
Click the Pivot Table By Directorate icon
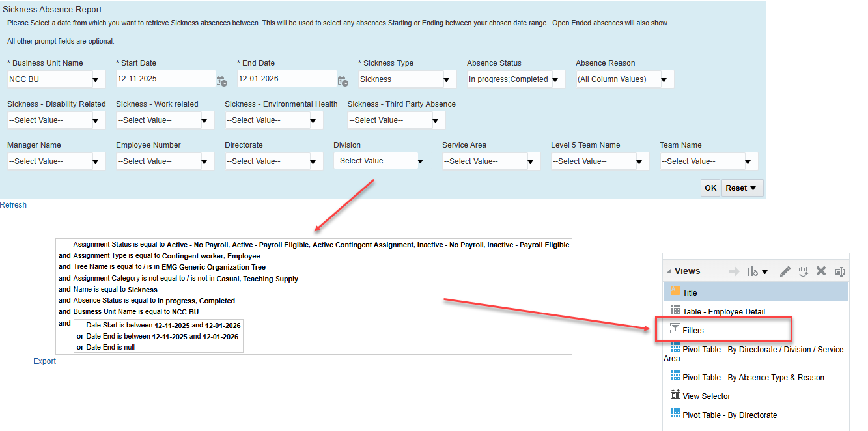(x=675, y=414)
